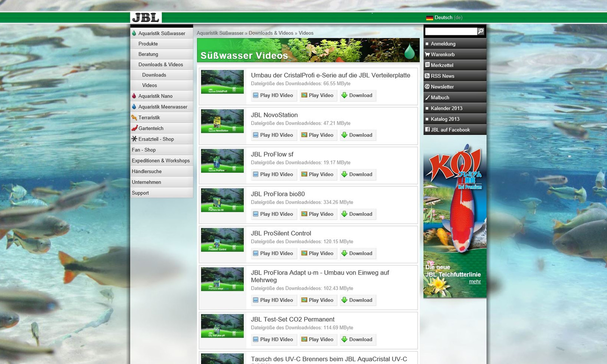
Task: Click the JBL logo in header
Action: click(x=146, y=18)
